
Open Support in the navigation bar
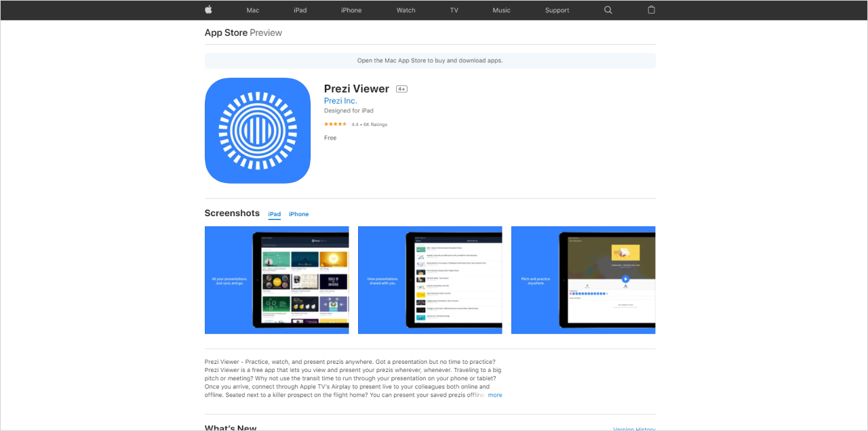coord(557,10)
